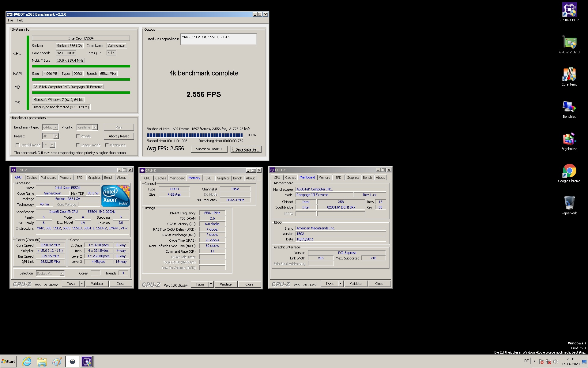Screen dimensions: 588x368
Task: Click Tools button in right CPU-Z window
Action: point(330,284)
